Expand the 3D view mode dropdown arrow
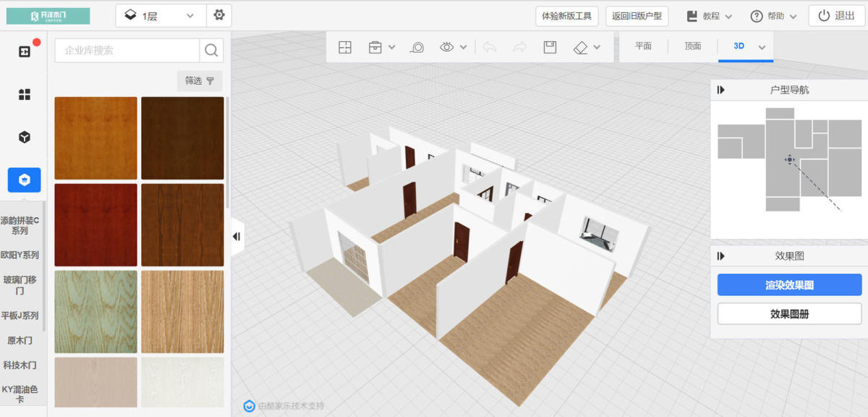868x417 pixels. (762, 47)
